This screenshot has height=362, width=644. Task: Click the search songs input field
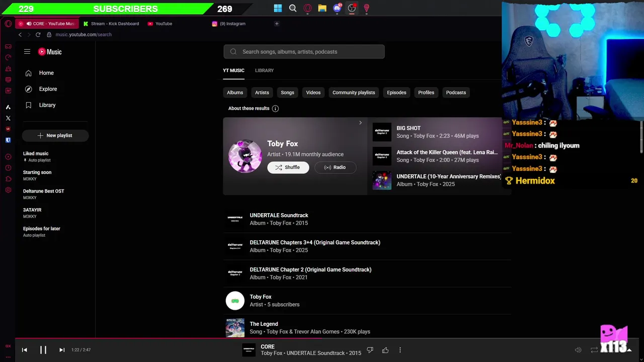pos(304,52)
